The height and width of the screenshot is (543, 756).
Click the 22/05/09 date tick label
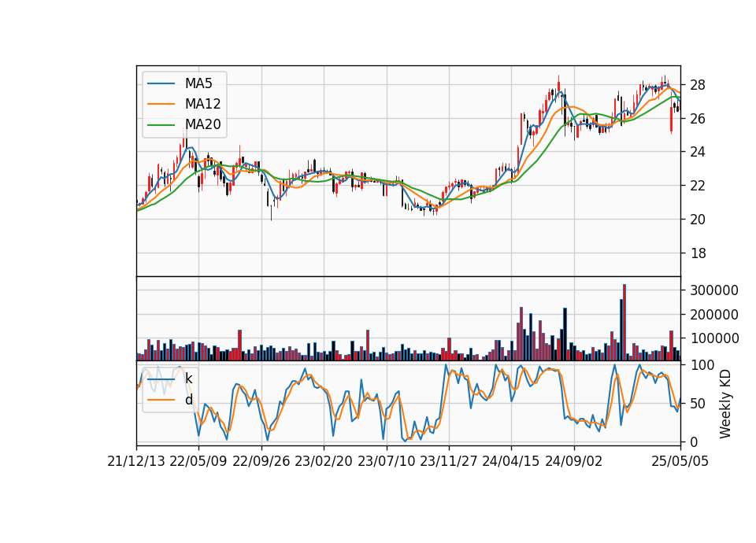pyautogui.click(x=198, y=462)
